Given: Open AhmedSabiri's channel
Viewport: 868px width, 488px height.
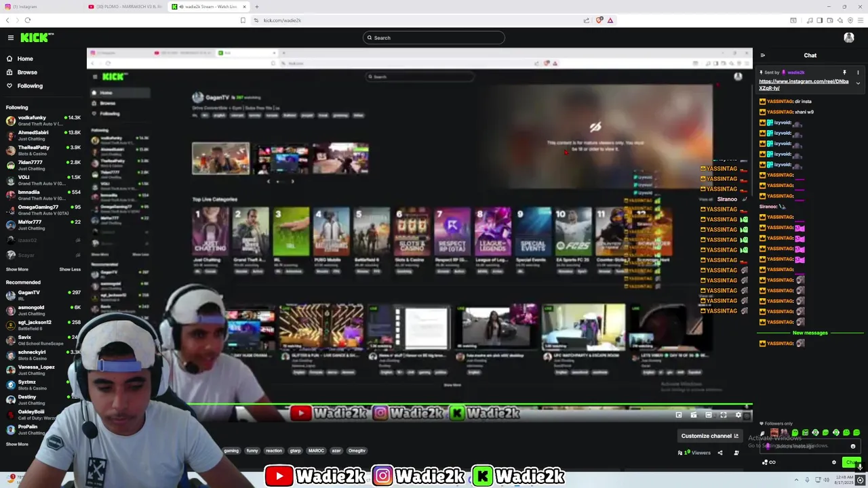Looking at the screenshot, I should click(x=42, y=136).
